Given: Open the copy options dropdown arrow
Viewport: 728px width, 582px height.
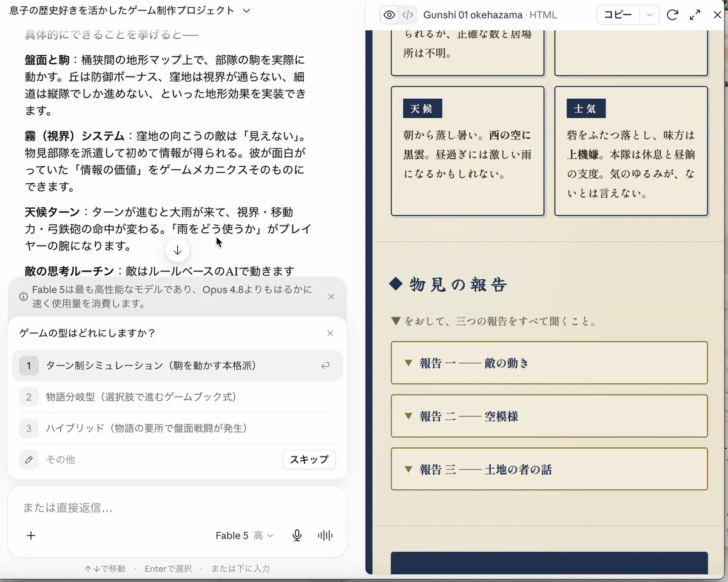Looking at the screenshot, I should pos(650,15).
